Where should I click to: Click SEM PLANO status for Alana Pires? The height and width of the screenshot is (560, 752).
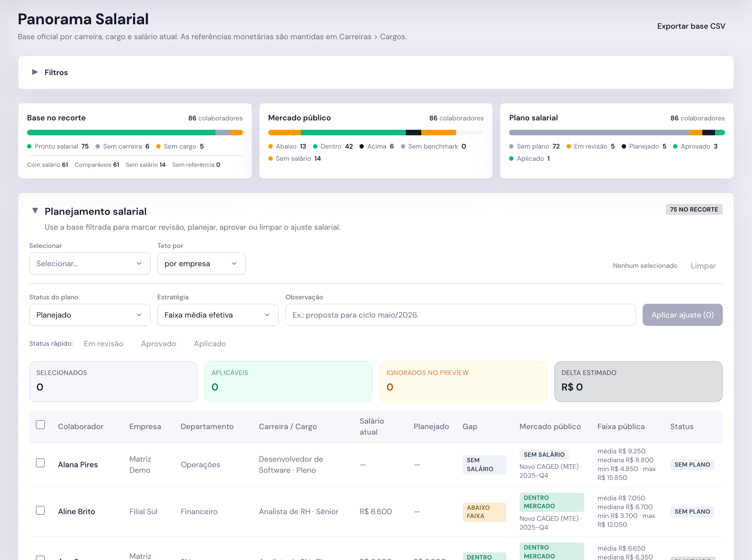pyautogui.click(x=692, y=464)
